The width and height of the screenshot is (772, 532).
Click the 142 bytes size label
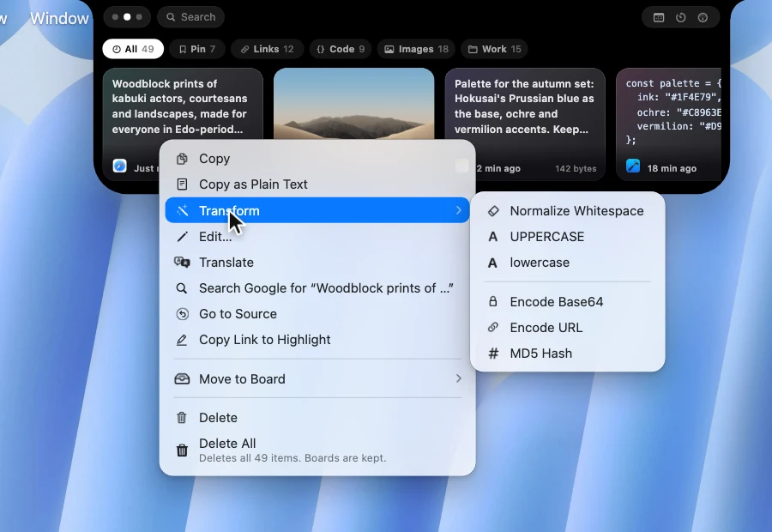point(576,168)
